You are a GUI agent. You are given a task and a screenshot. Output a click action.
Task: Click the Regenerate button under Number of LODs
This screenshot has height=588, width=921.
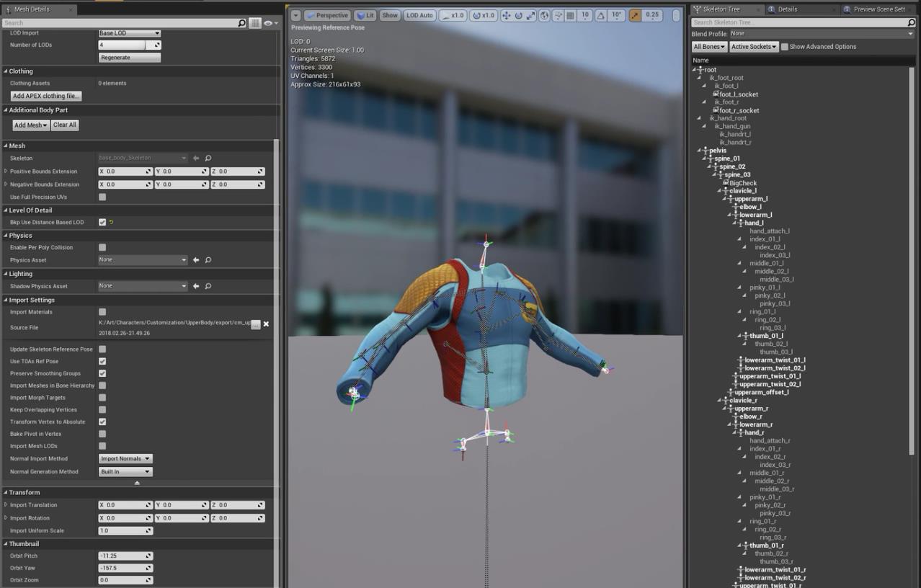pyautogui.click(x=129, y=57)
